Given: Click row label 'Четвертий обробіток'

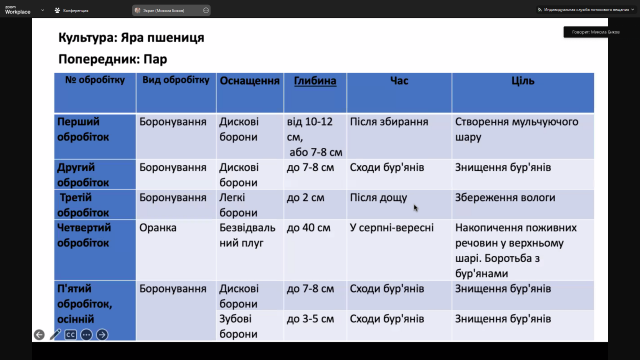Looking at the screenshot, I should click(x=95, y=250).
